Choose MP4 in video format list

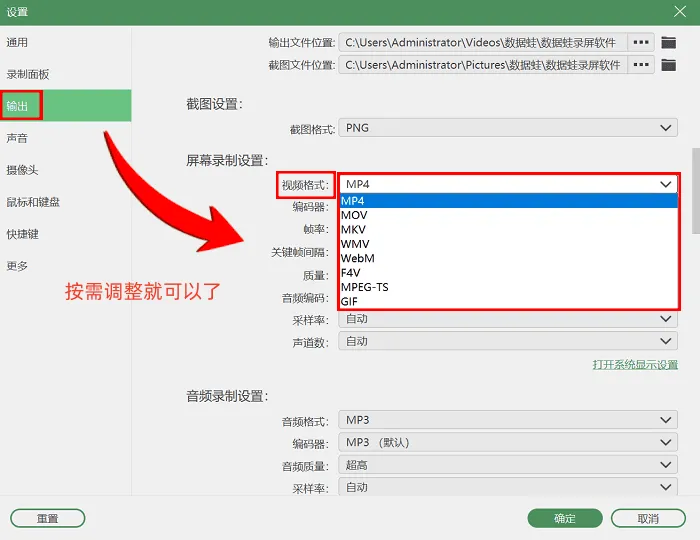509,201
